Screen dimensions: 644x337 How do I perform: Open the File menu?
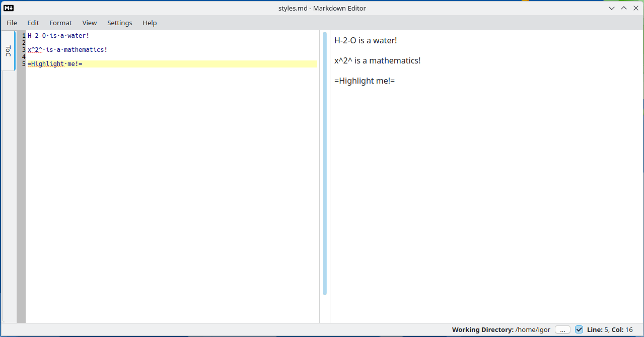12,23
